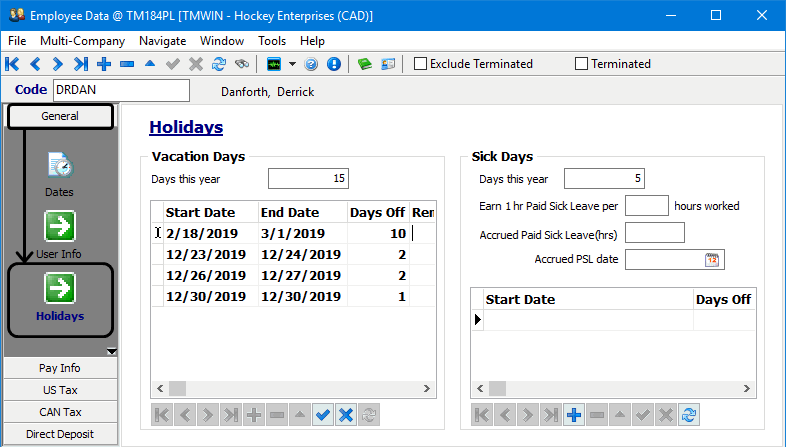786x447 pixels.
Task: Click the Vacation Days horizontal scrollbar thumb
Action: click(177, 388)
